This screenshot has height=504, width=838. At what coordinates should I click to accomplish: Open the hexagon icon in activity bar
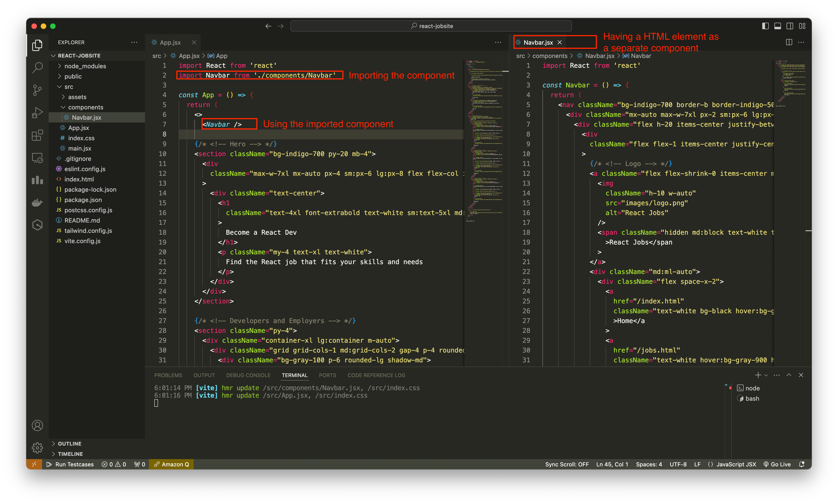37,225
